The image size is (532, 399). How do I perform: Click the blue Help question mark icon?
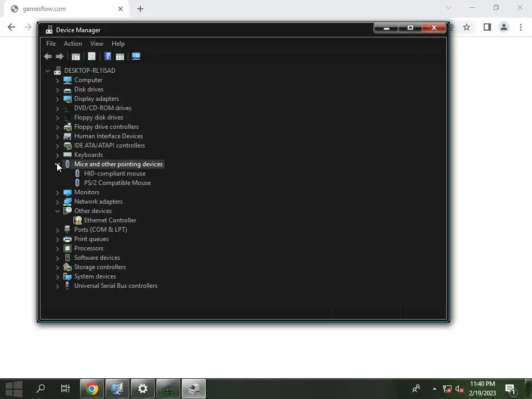(108, 56)
